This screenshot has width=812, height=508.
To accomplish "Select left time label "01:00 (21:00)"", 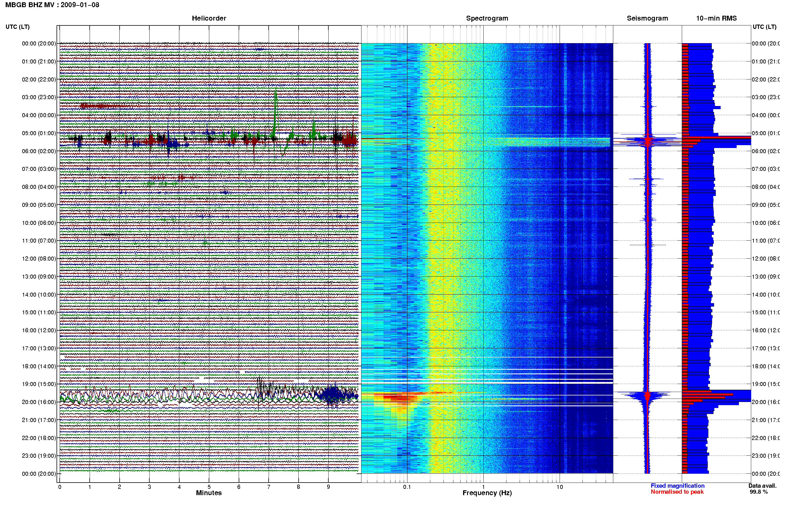I will tap(39, 61).
